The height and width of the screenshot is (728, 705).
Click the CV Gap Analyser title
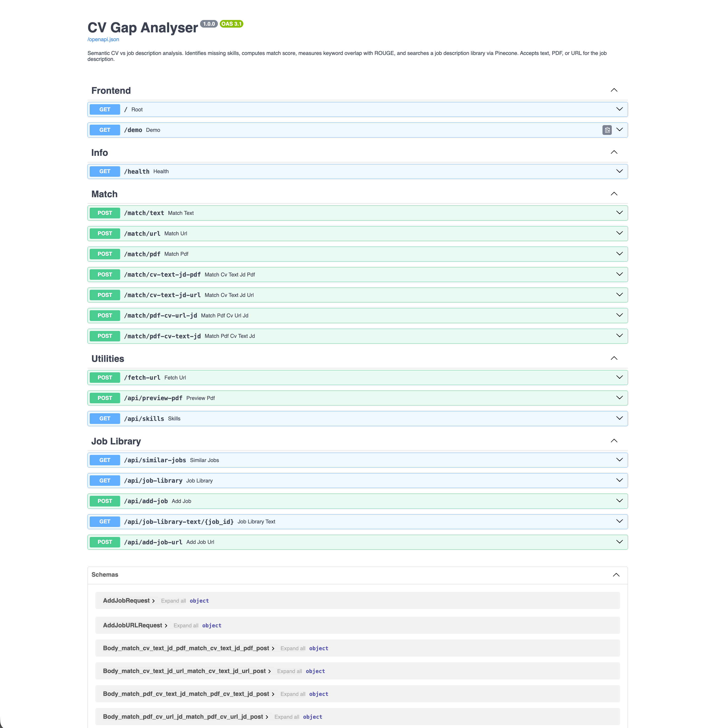pos(142,28)
